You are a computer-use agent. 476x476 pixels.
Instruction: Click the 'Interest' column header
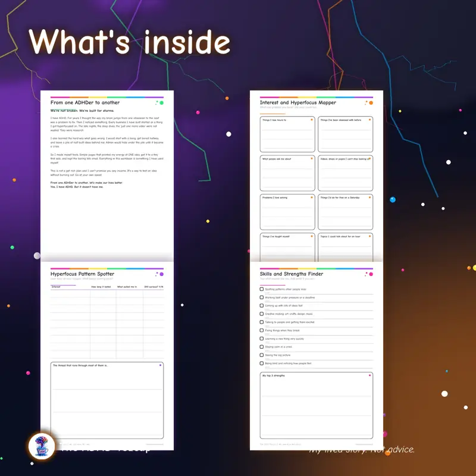tap(56, 287)
